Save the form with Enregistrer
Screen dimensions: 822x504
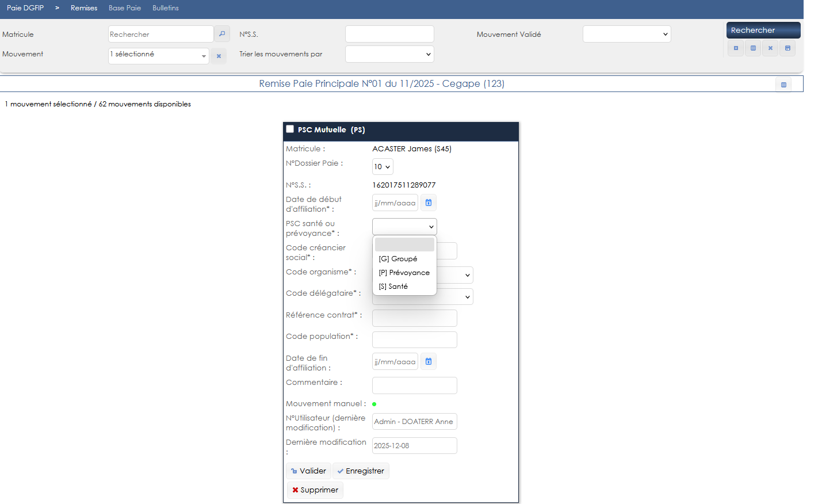click(x=361, y=471)
